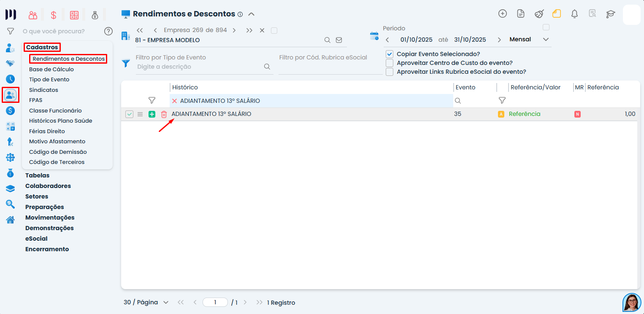644x314 pixels.
Task: Click the O que você procura search field
Action: (54, 31)
